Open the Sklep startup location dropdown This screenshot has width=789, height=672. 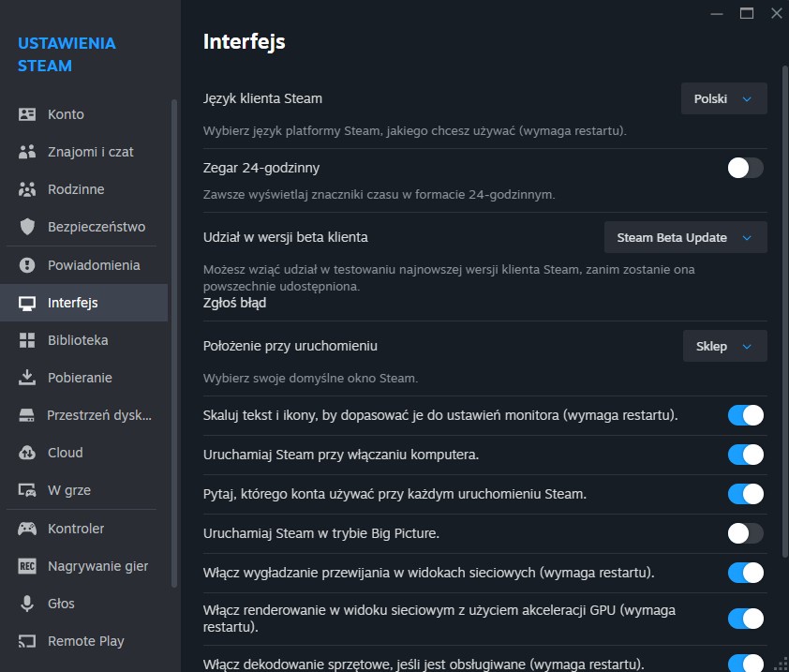[724, 346]
